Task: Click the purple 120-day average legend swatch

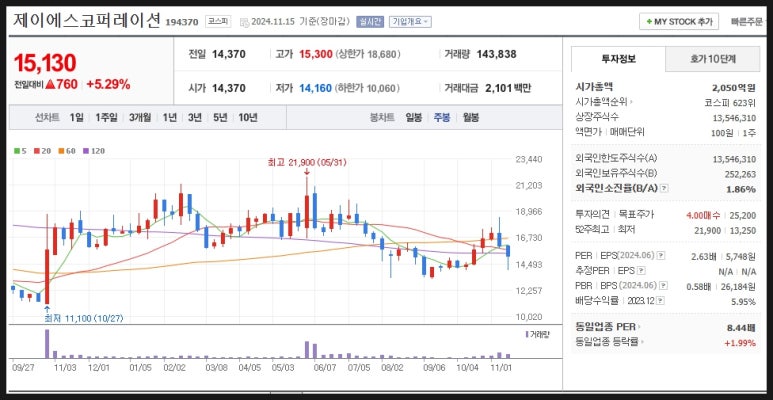Action: (x=85, y=151)
